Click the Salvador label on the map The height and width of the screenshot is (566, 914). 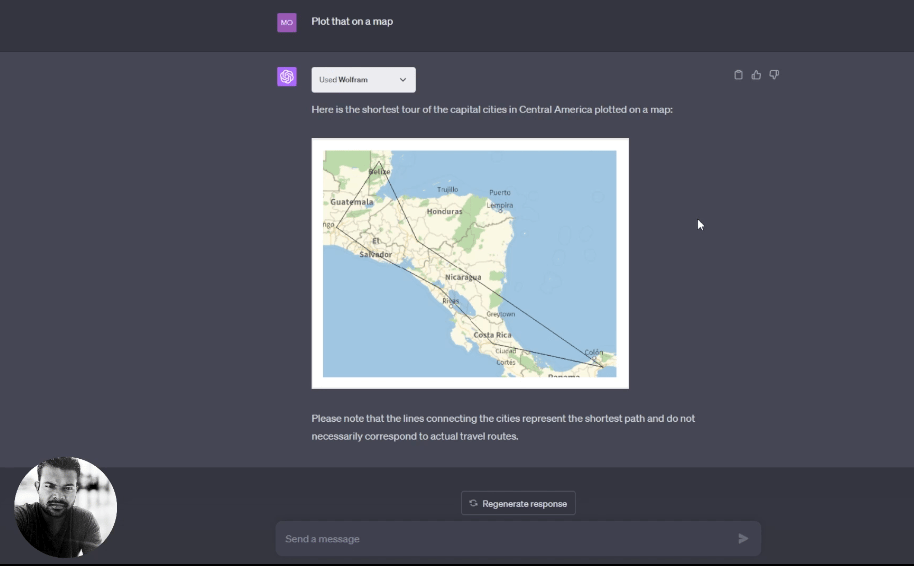pos(375,255)
